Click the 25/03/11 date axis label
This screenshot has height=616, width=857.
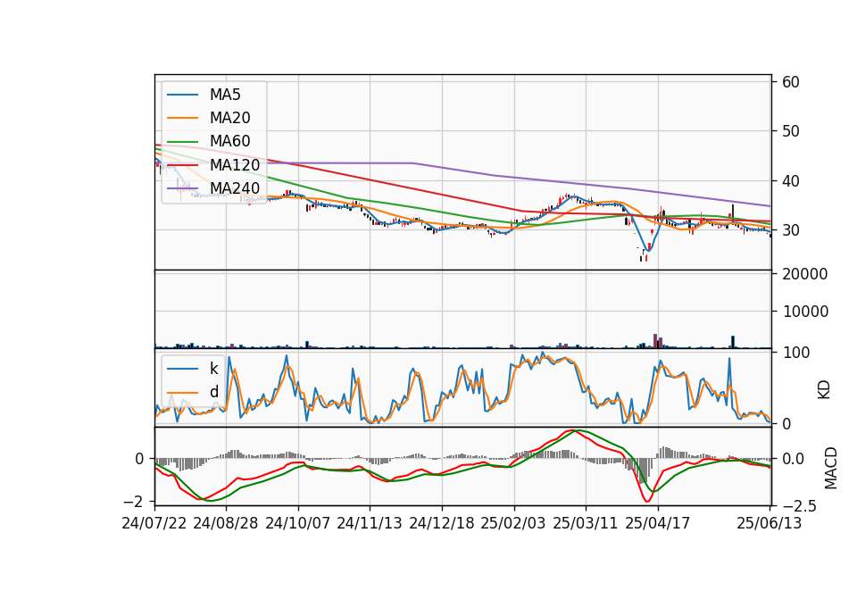(586, 523)
